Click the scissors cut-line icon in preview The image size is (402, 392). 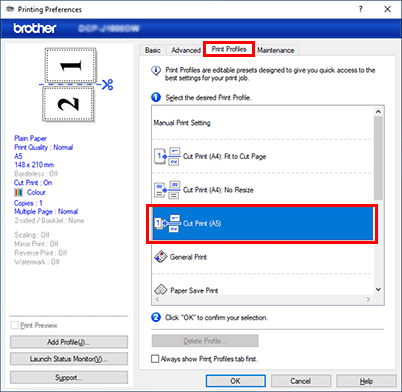click(108, 84)
